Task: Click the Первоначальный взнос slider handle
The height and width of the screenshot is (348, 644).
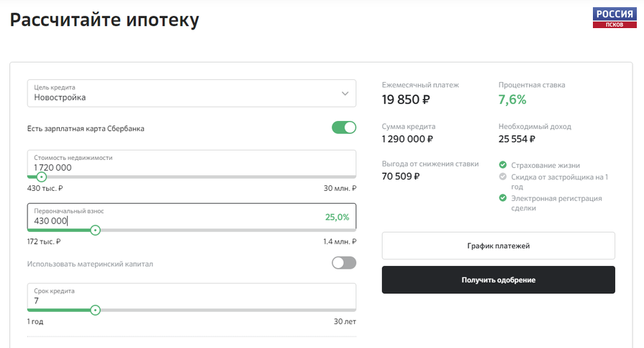Action: (95, 231)
